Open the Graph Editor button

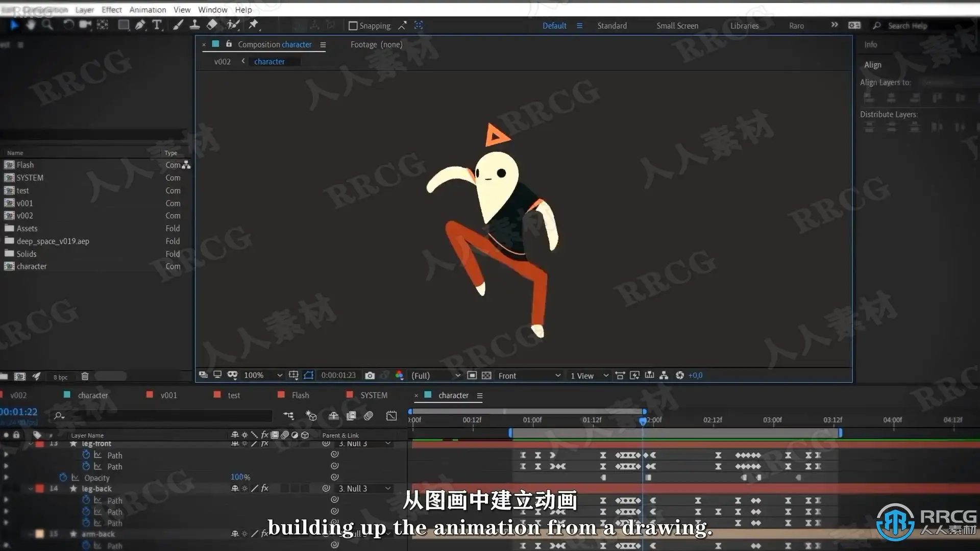click(391, 416)
